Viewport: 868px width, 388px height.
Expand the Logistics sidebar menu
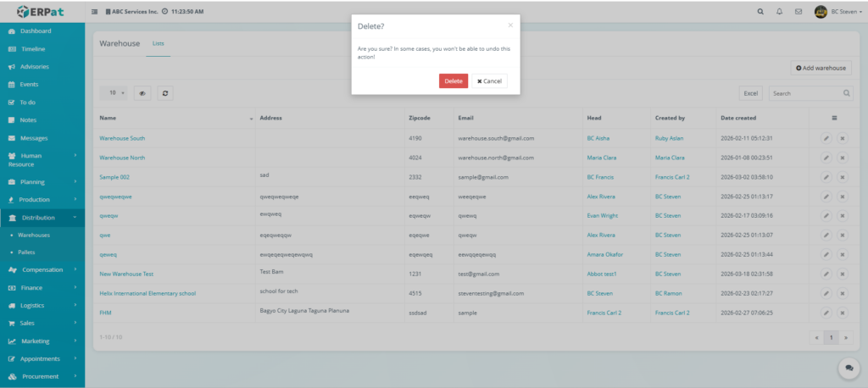[42, 306]
